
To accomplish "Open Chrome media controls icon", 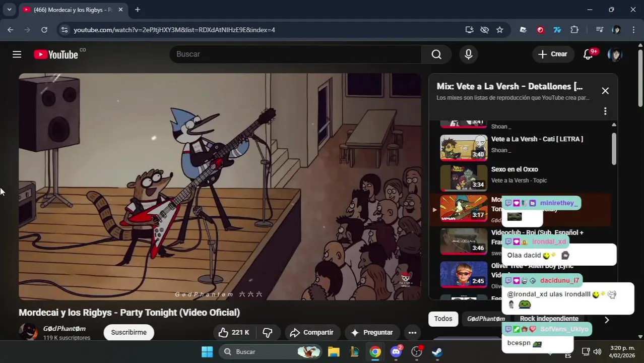I will coord(599,30).
